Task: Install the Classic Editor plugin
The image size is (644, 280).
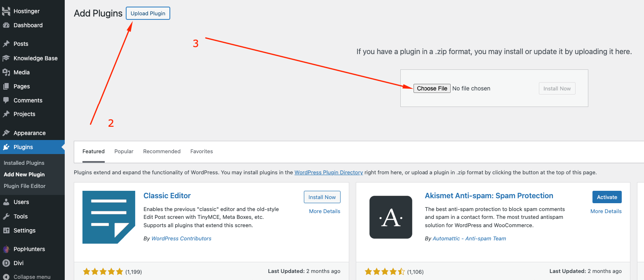Action: [322, 197]
